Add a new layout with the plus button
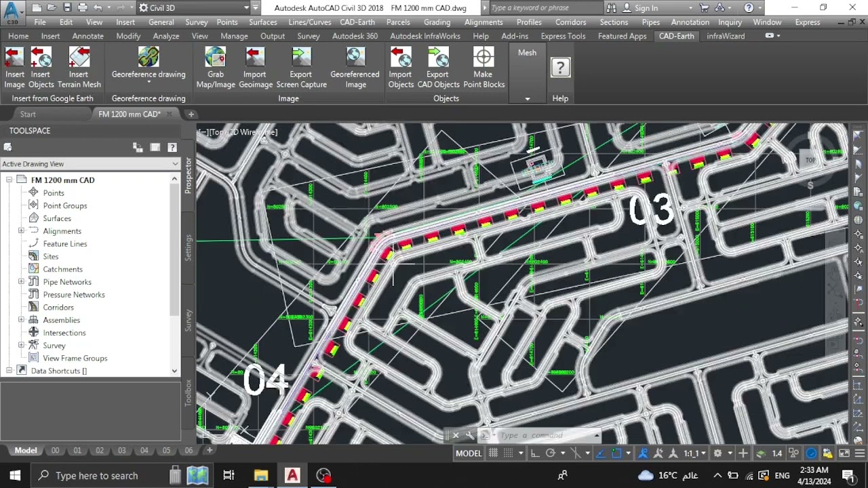 [x=210, y=450]
